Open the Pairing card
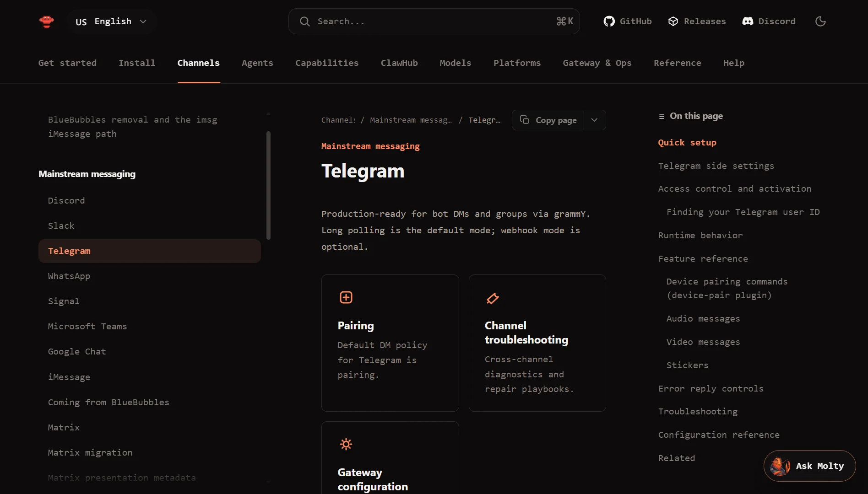This screenshot has width=868, height=494. (x=390, y=343)
